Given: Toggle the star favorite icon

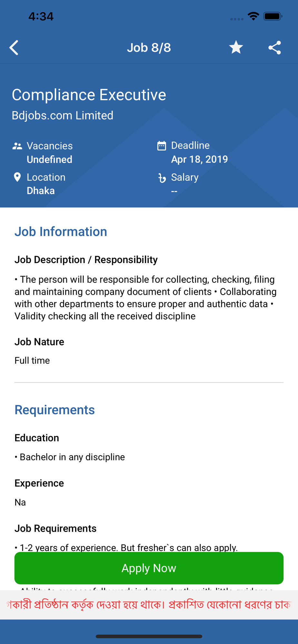Looking at the screenshot, I should [236, 47].
